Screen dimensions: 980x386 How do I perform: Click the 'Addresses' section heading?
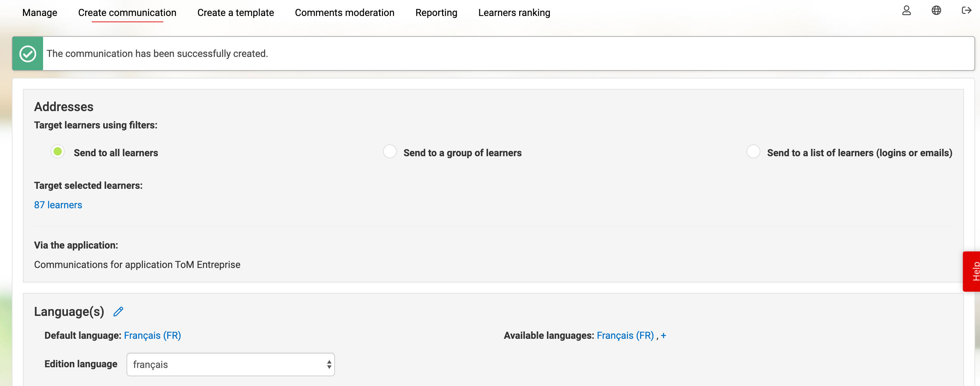pyautogui.click(x=64, y=107)
